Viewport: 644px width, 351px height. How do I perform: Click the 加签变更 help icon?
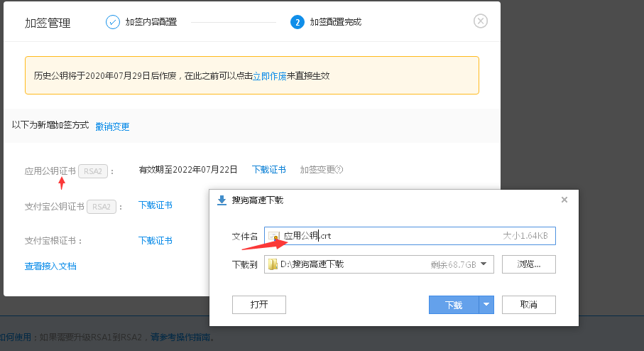339,170
